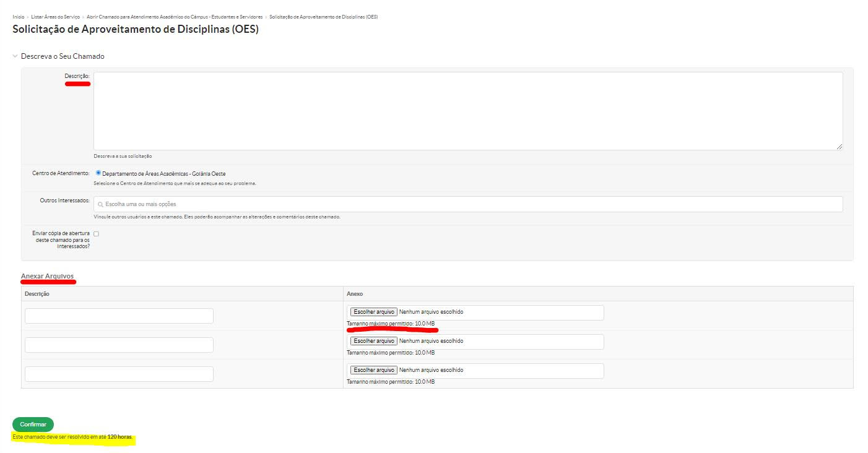Focus the second attachment description field

click(119, 345)
